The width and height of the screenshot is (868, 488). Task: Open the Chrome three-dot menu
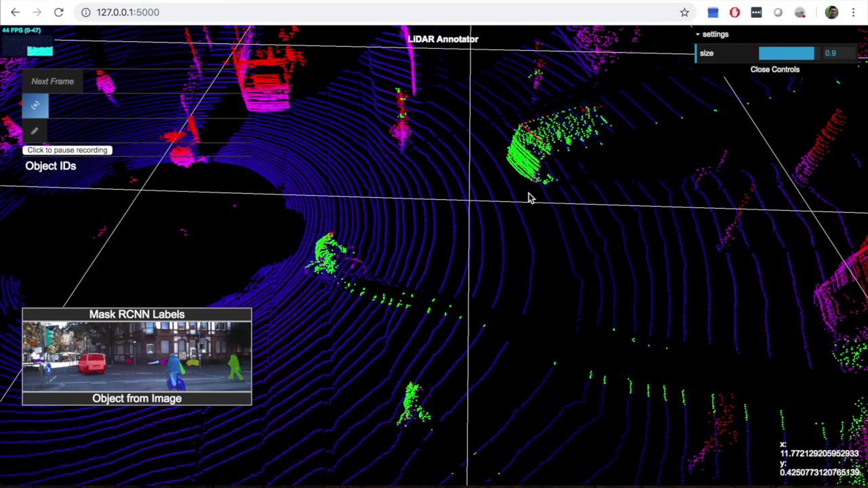(x=853, y=12)
